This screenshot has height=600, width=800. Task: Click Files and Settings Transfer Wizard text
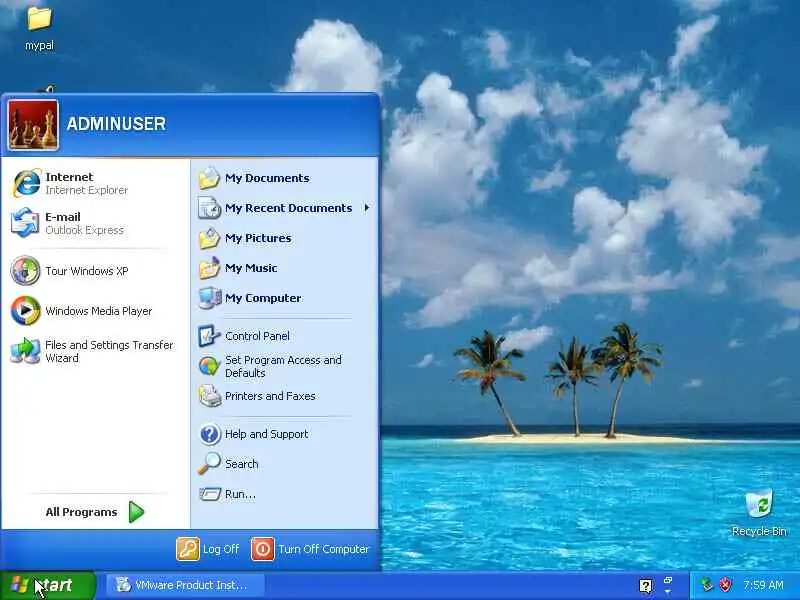(x=109, y=352)
